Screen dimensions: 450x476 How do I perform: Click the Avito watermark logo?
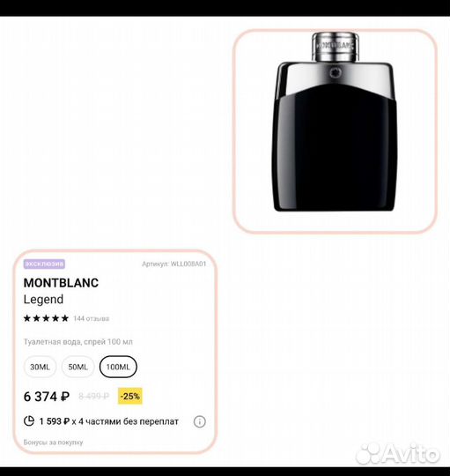pyautogui.click(x=397, y=454)
